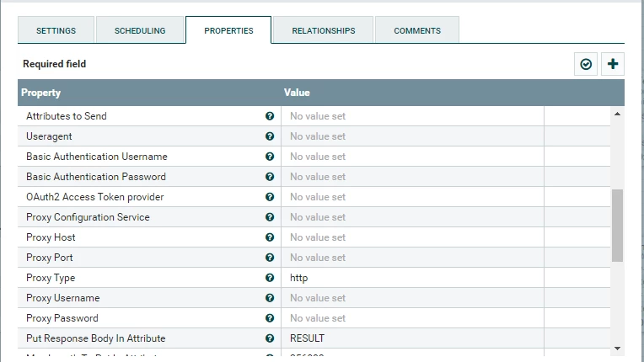Edit the Attributes to Send value

pos(412,116)
